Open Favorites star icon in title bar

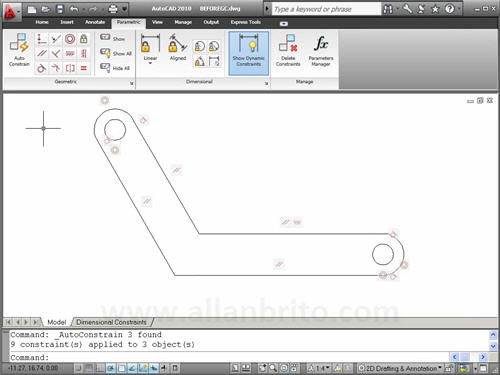point(435,9)
